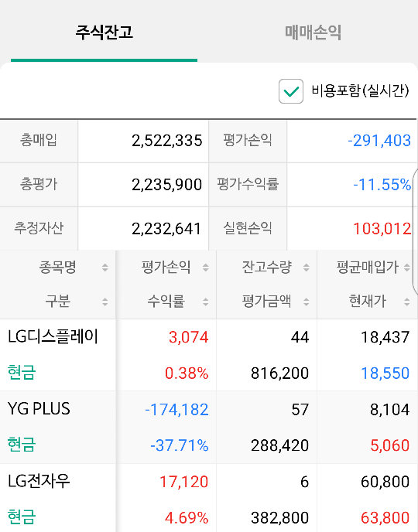This screenshot has width=418, height=532.
Task: Sort by 현재가 column arrows
Action: pos(407,302)
